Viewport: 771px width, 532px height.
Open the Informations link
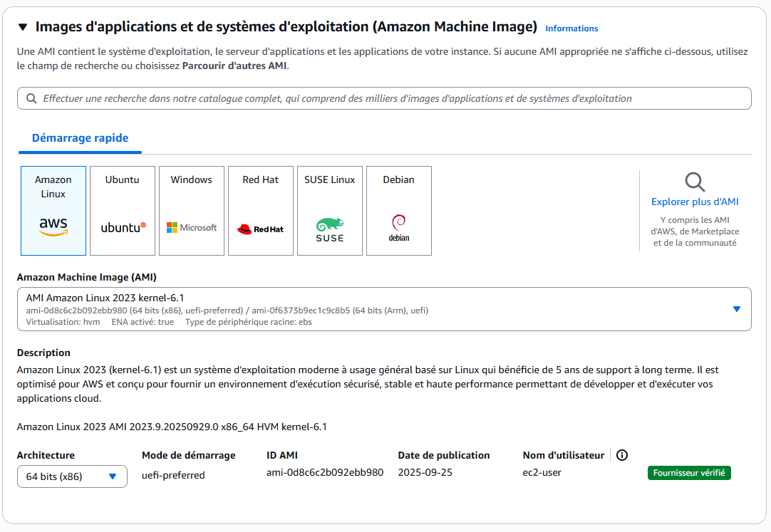click(x=571, y=28)
